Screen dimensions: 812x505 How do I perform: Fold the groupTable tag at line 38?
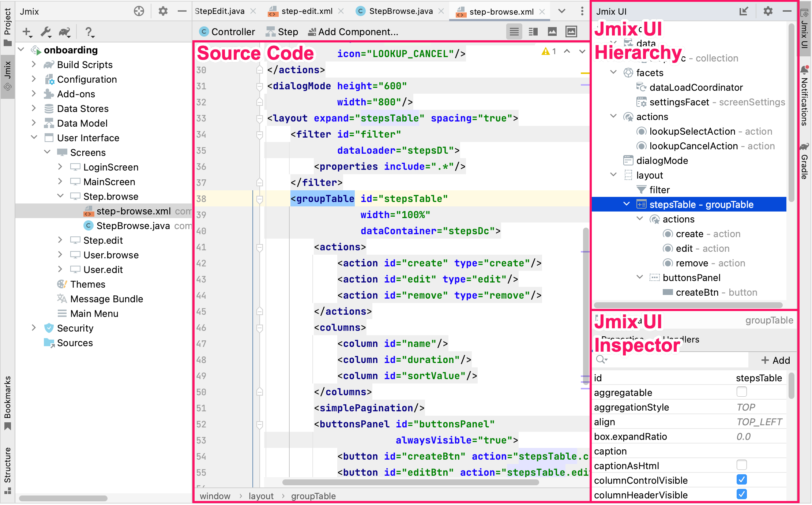[260, 199]
